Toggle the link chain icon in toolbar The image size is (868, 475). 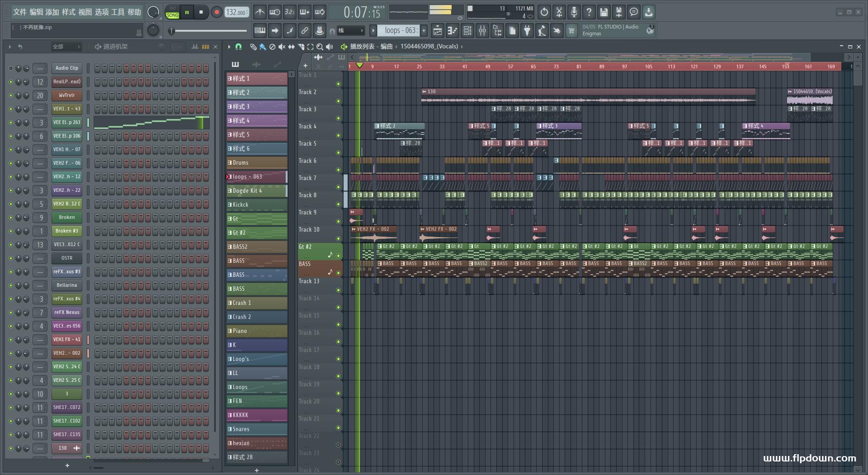coord(305,31)
